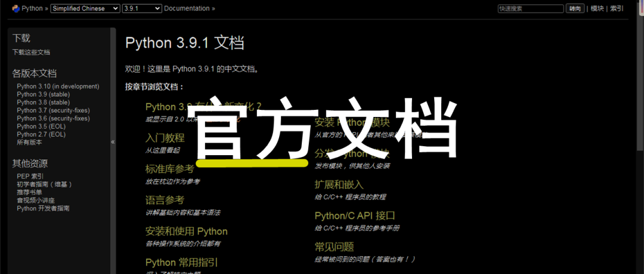Image resolution: width=644 pixels, height=274 pixels.
Task: Open 初学者指南（维基）link
Action: point(45,184)
